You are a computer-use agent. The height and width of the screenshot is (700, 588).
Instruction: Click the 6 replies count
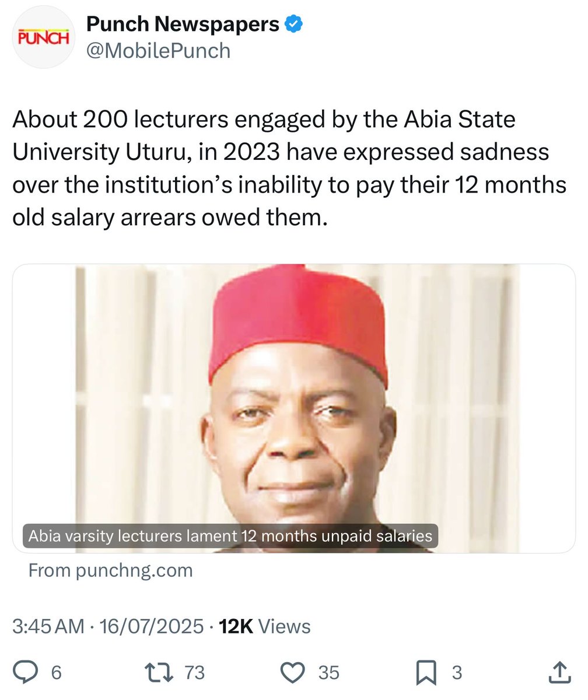(56, 673)
